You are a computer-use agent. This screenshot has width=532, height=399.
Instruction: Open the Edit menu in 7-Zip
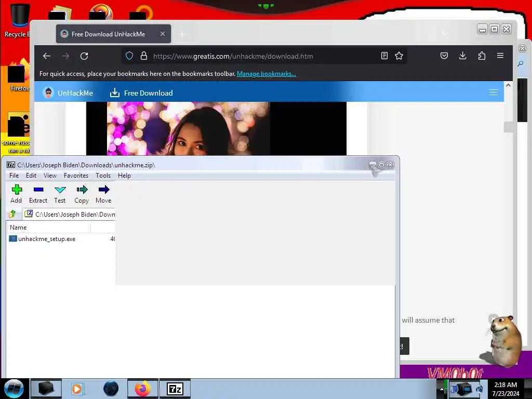[x=31, y=176]
